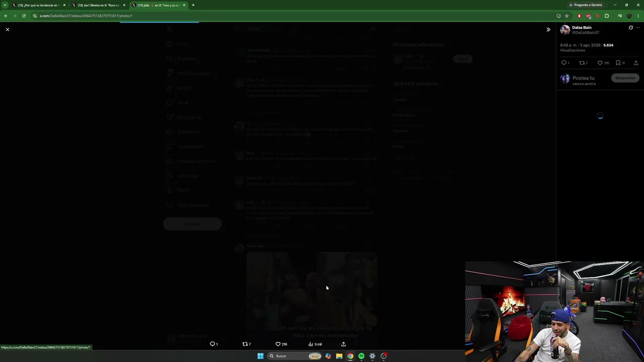
Task: Click the 8:48 a. m. post timestamp
Action: (x=580, y=45)
